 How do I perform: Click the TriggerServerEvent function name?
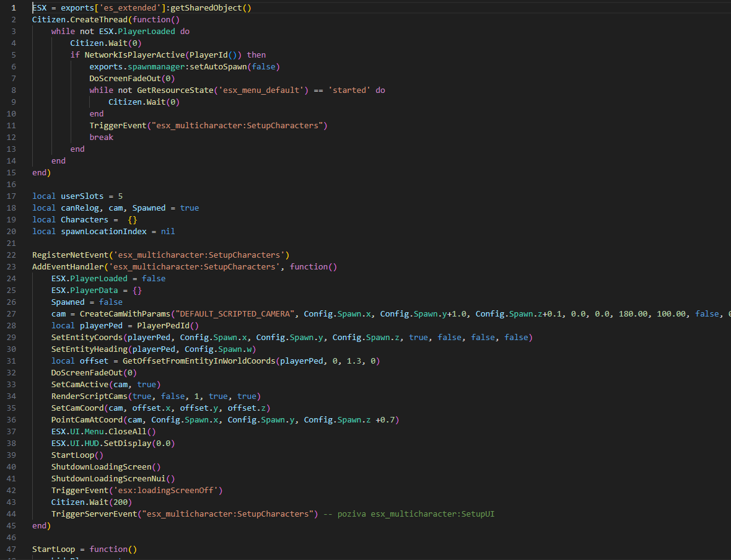click(x=94, y=514)
